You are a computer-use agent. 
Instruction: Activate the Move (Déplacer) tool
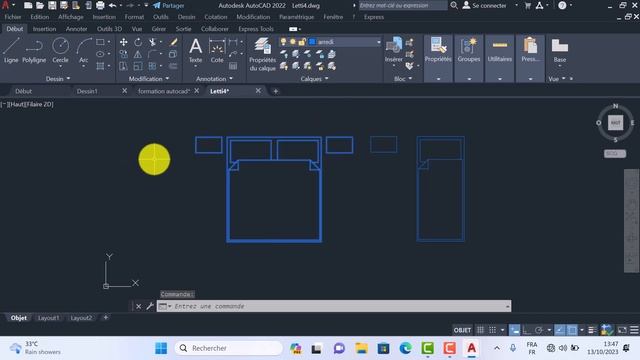tap(123, 42)
